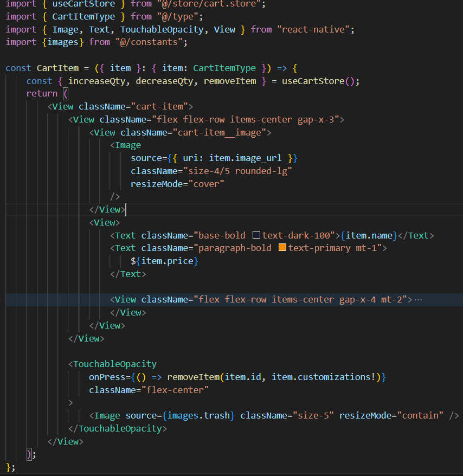Select the decreaseQty identifier

point(164,81)
